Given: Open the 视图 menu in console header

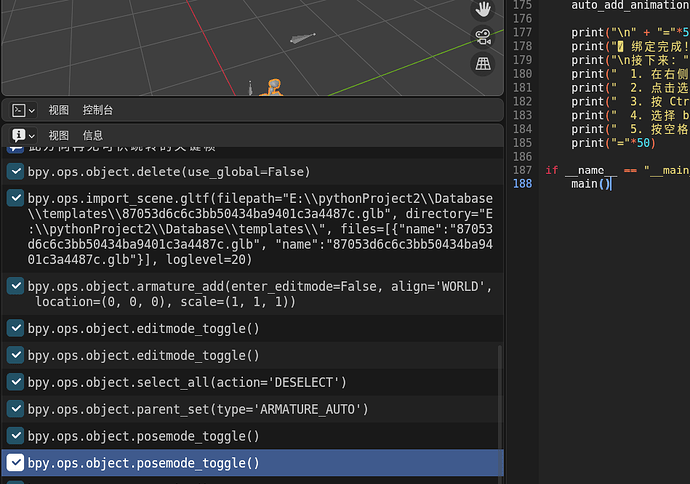Looking at the screenshot, I should coord(59,110).
